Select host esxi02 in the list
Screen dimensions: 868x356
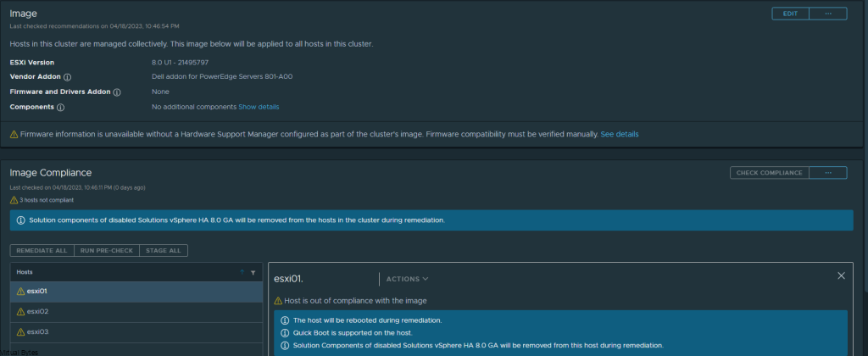point(136,312)
